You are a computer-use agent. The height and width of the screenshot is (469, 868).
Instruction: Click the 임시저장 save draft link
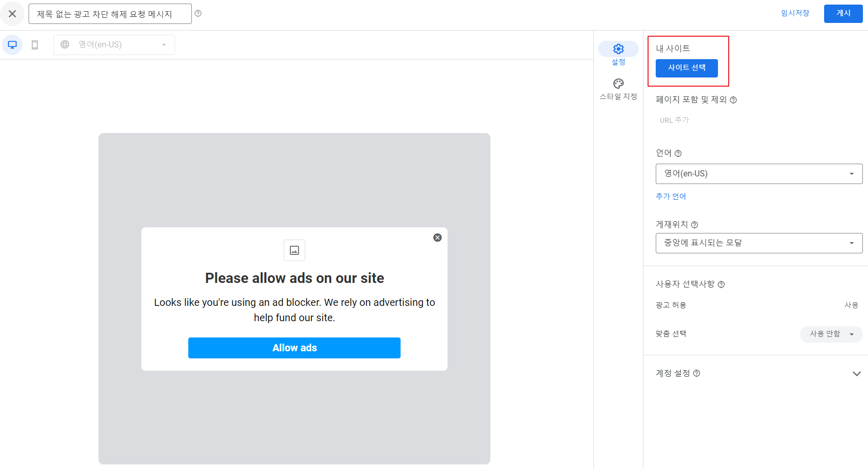795,14
